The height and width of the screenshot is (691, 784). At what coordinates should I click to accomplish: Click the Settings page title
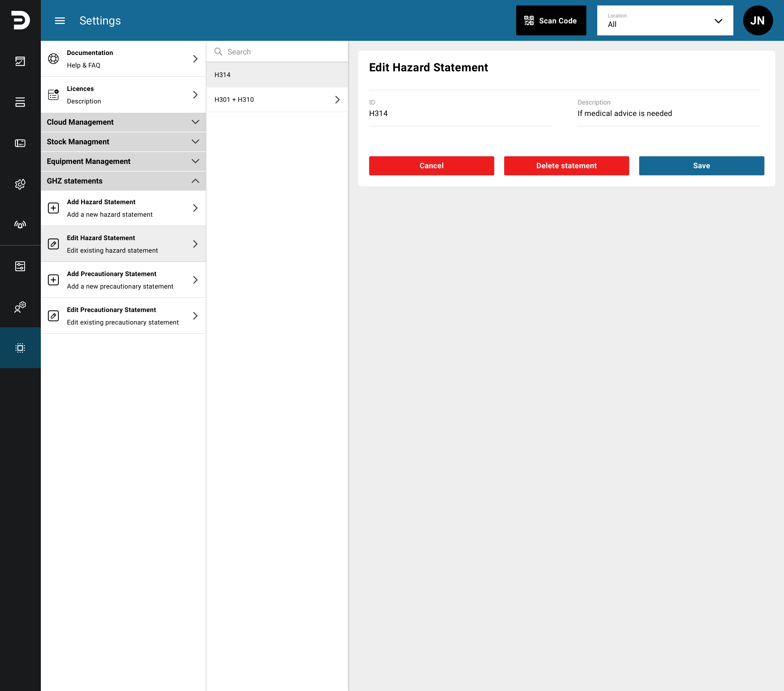(100, 21)
